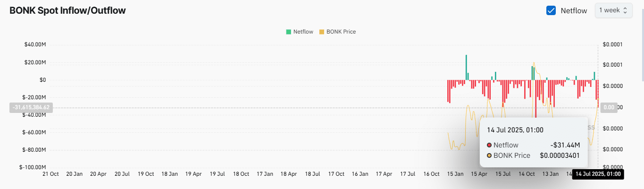Uncheck the Netflow checkbox
644x189 pixels.
(x=551, y=10)
